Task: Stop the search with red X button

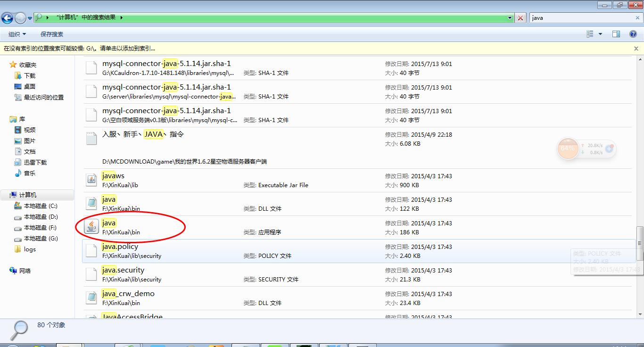Action: pos(520,18)
